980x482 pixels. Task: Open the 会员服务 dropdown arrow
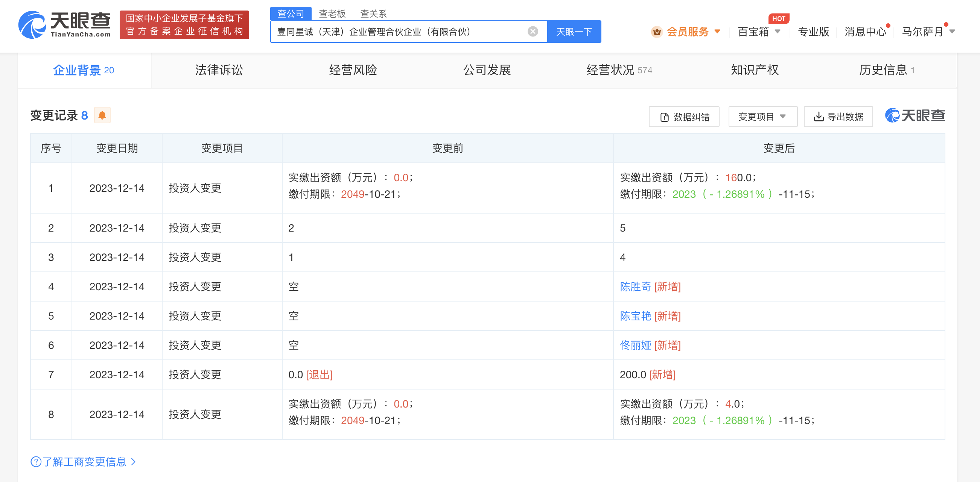(x=717, y=32)
